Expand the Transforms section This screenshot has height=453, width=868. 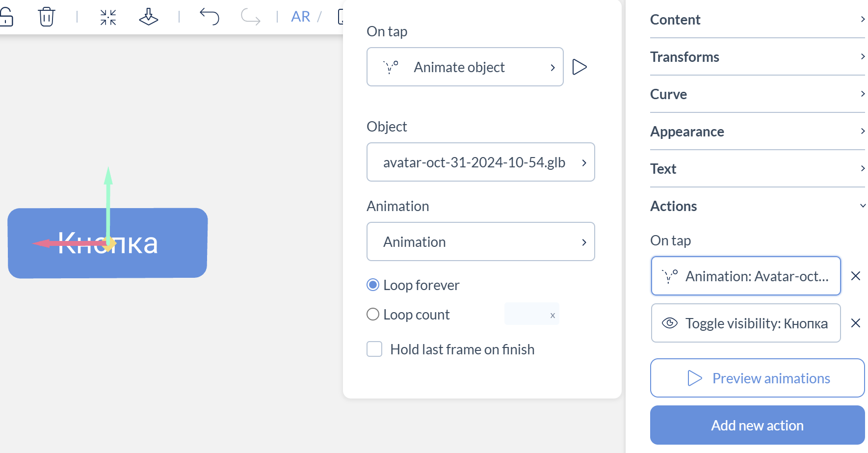757,57
